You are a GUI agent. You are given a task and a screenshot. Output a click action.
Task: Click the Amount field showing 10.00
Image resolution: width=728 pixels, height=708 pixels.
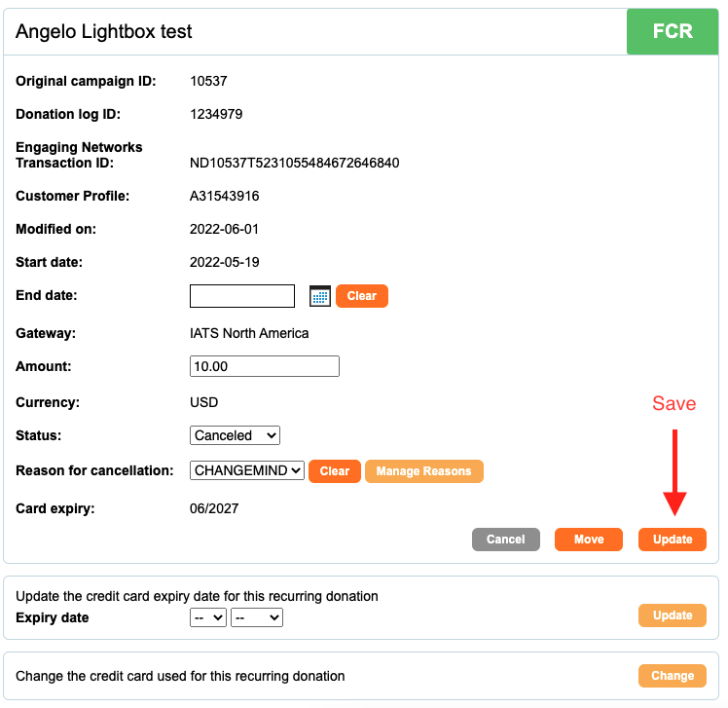pos(265,366)
